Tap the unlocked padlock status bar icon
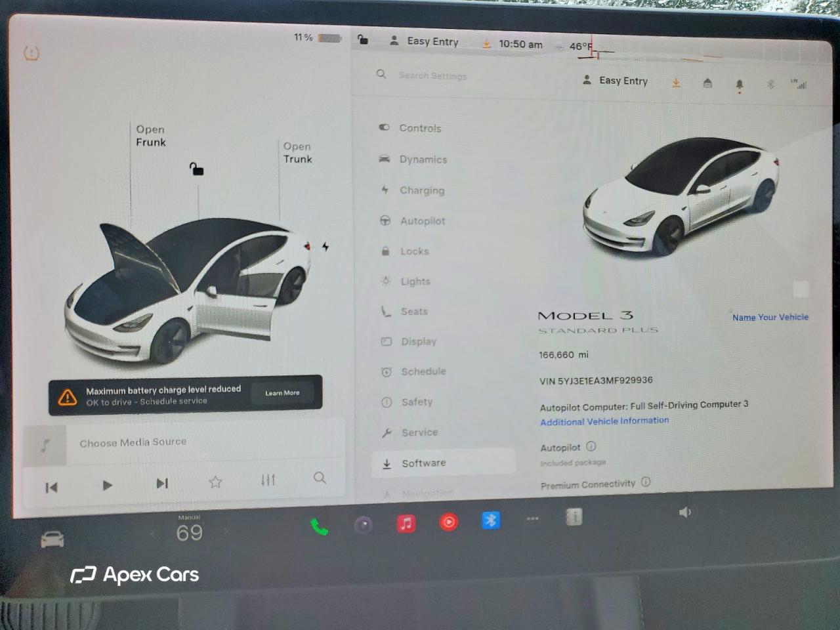 (x=362, y=39)
